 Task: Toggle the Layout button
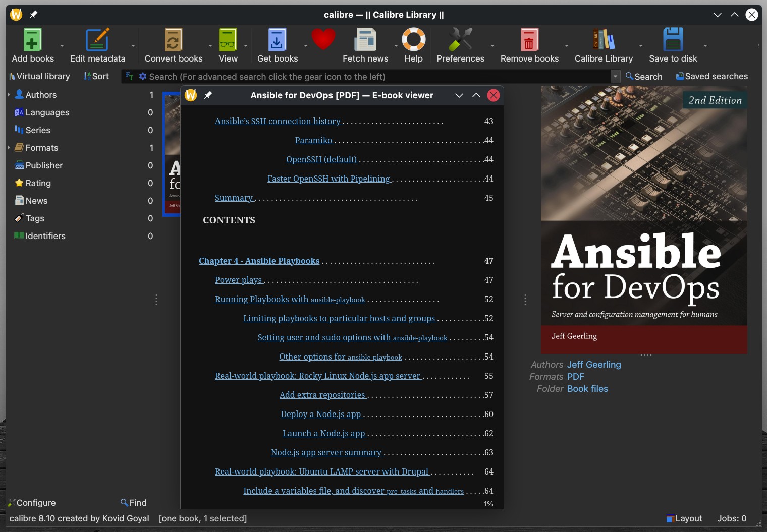(684, 518)
